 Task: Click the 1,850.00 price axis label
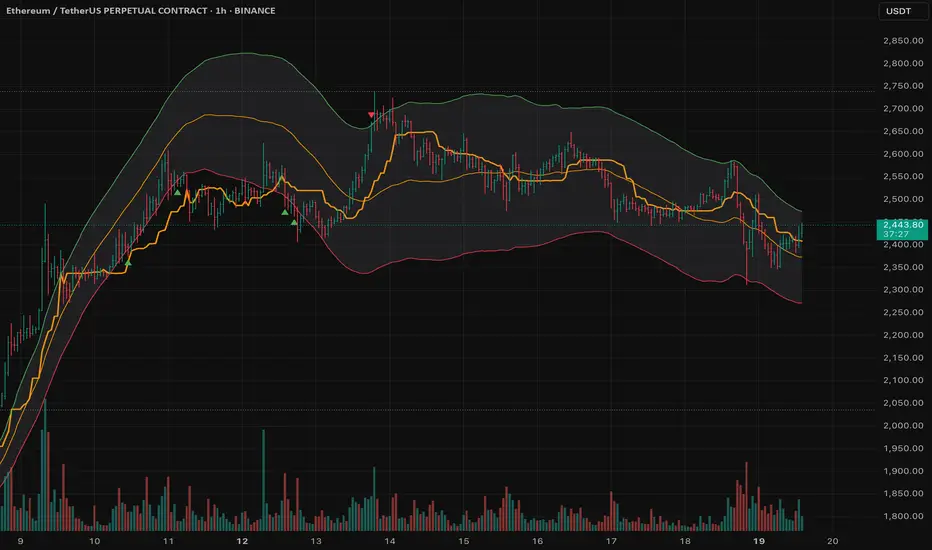coord(903,494)
